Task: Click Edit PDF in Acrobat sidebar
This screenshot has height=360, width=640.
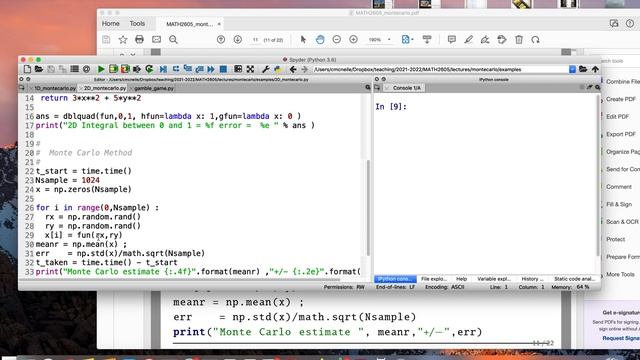Action: pyautogui.click(x=617, y=117)
